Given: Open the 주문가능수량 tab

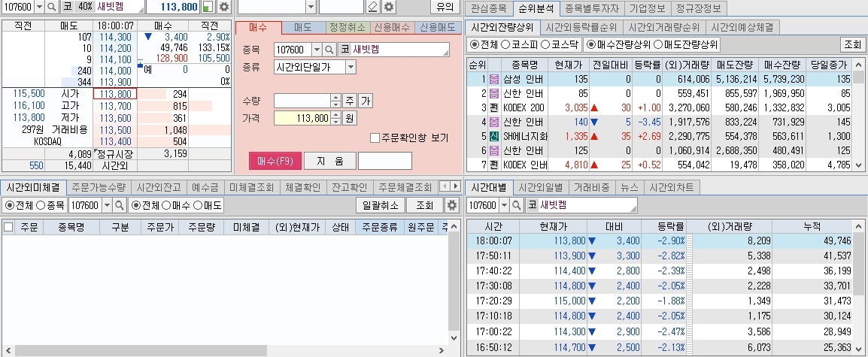Looking at the screenshot, I should pos(99,187).
